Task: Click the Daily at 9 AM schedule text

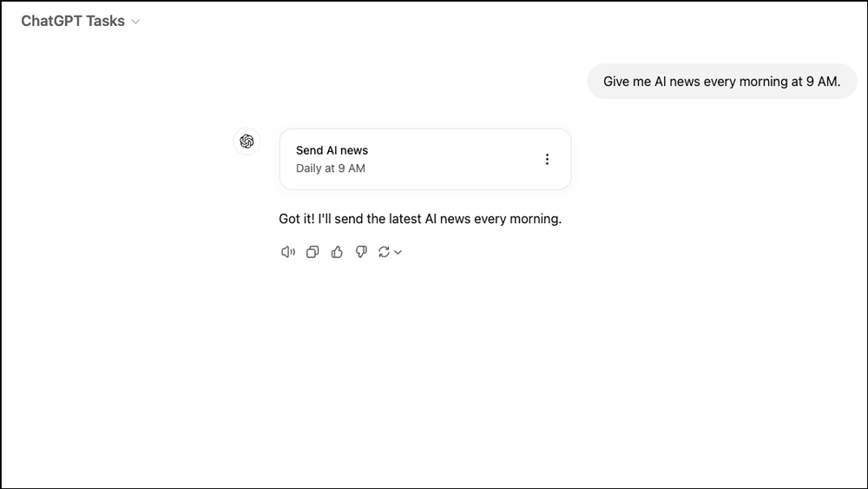Action: [331, 169]
